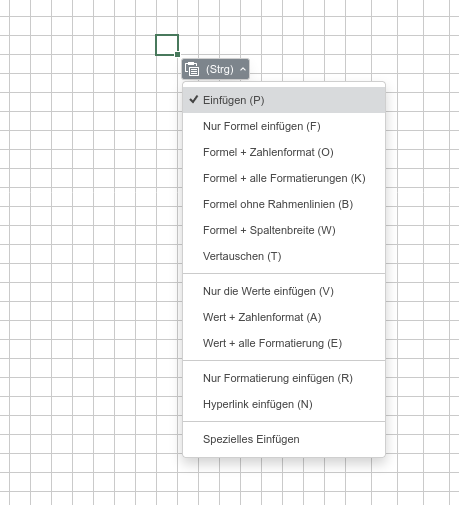
Task: Choose Wert + alle Formatierung (E)
Action: [284, 343]
